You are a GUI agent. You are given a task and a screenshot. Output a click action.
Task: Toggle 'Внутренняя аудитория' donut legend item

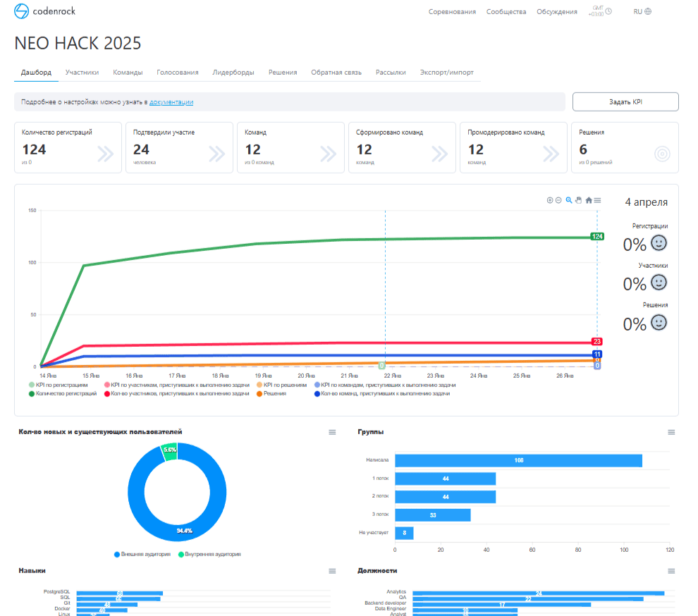[209, 554]
